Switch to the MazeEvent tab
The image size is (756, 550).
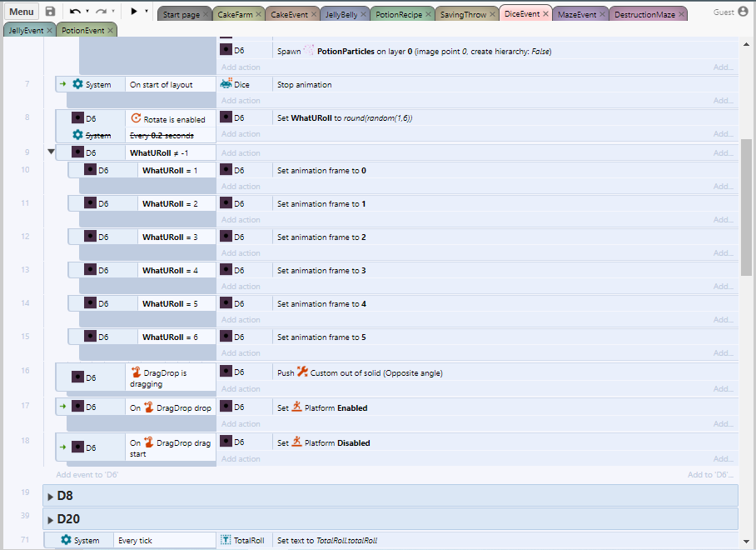[576, 15]
